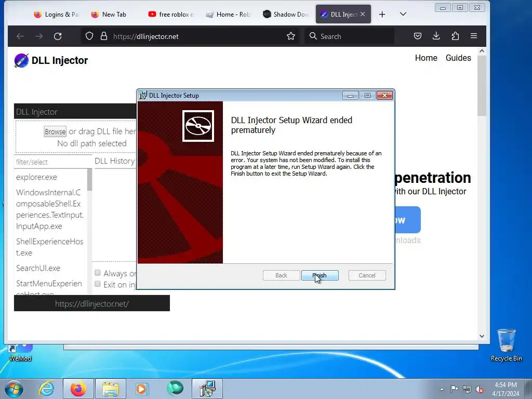Open the Recycle Bin desktop icon
The image size is (532, 399).
point(506,345)
